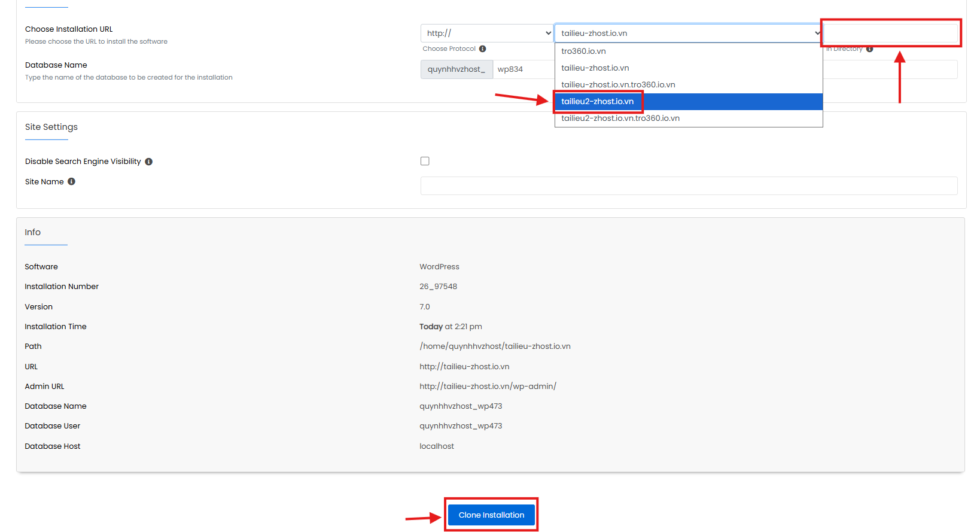Image resolution: width=980 pixels, height=532 pixels.
Task: Open the http:// protocol dropdown
Action: coord(487,33)
